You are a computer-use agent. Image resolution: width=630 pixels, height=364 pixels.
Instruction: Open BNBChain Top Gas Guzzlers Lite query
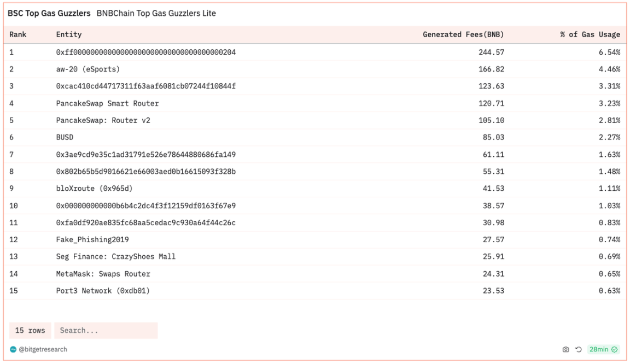[156, 13]
